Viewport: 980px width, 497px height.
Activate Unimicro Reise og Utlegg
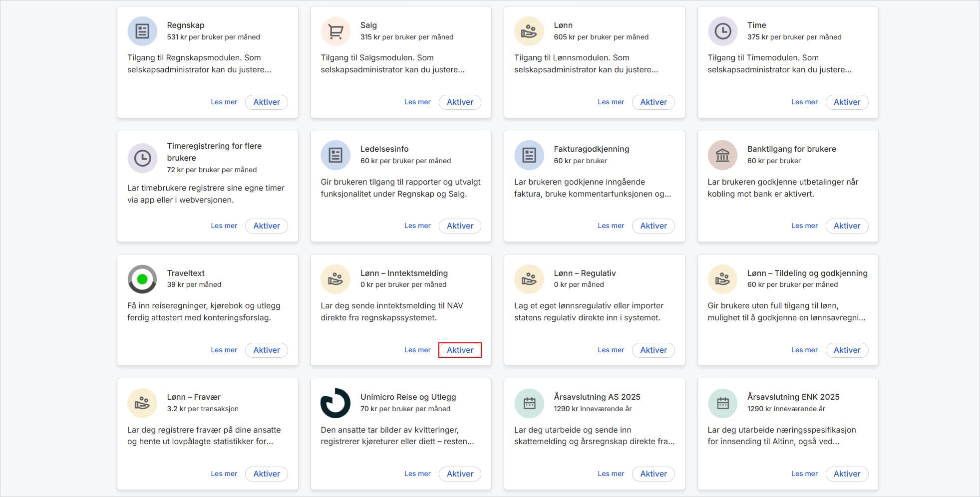click(x=460, y=474)
